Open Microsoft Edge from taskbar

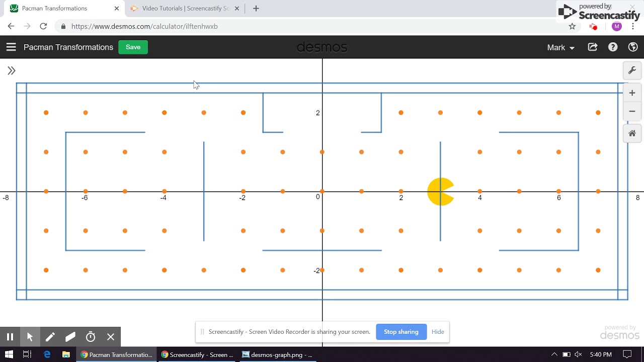pyautogui.click(x=47, y=354)
